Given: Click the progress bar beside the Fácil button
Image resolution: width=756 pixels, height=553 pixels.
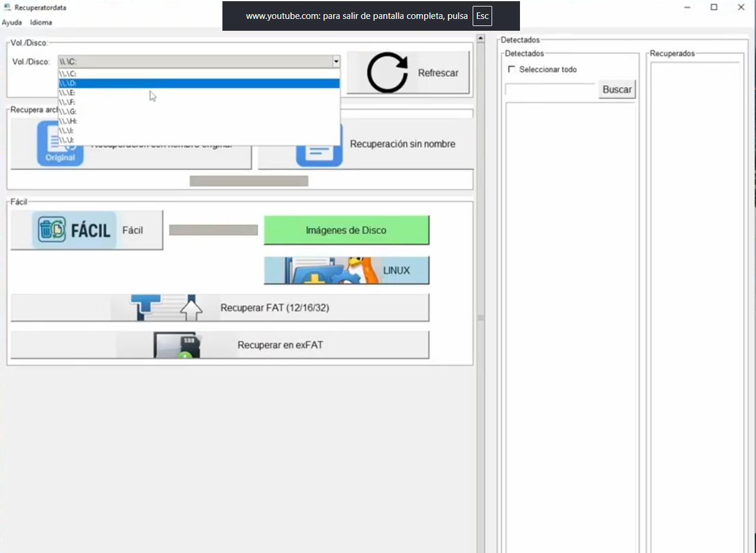Looking at the screenshot, I should [213, 230].
